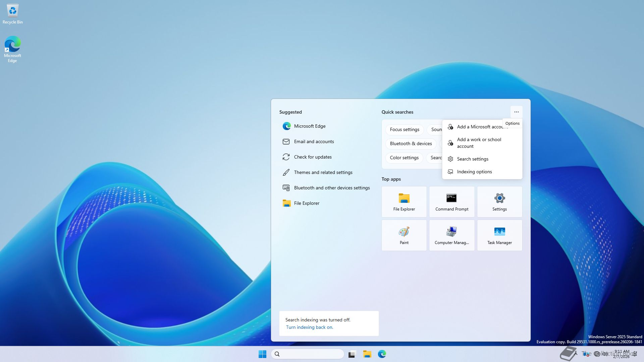Click the Options ellipsis button
This screenshot has height=362, width=644.
point(516,112)
